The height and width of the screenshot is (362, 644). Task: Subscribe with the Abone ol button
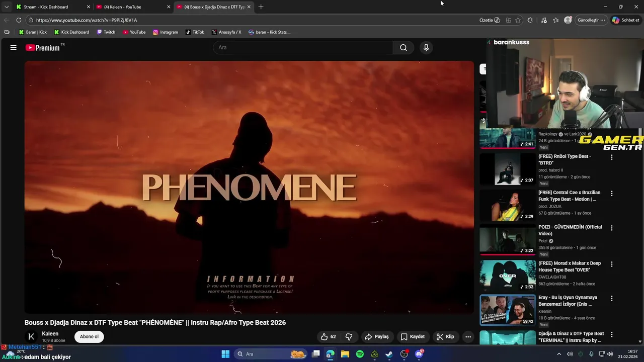89,337
